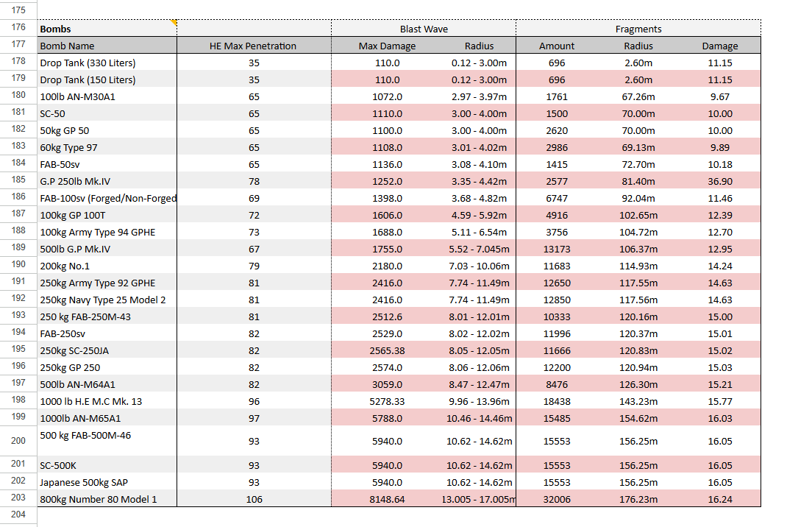Image resolution: width=812 pixels, height=527 pixels.
Task: Click the 5278.33 max damage cell
Action: [x=387, y=401]
